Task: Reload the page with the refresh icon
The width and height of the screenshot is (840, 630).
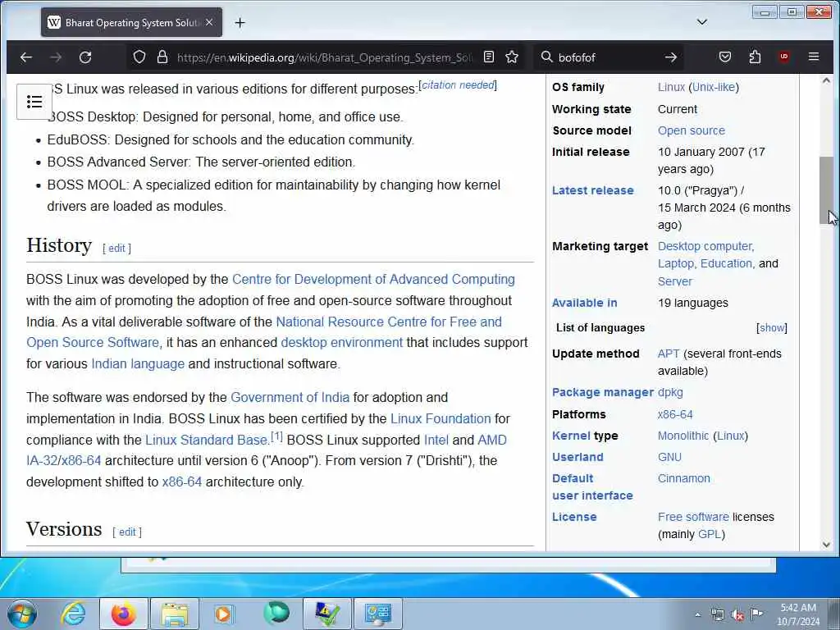Action: point(85,57)
